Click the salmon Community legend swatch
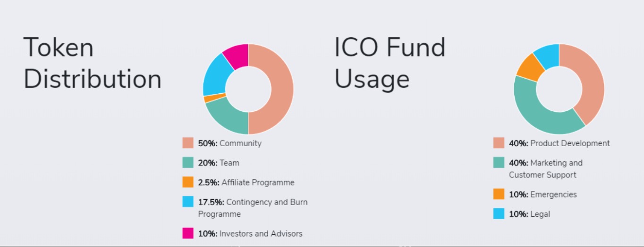 tap(188, 143)
